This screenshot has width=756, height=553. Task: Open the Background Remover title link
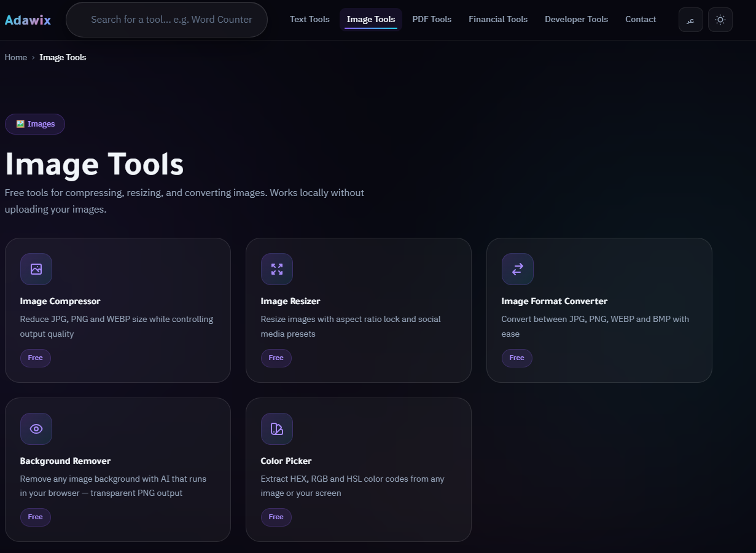(65, 461)
